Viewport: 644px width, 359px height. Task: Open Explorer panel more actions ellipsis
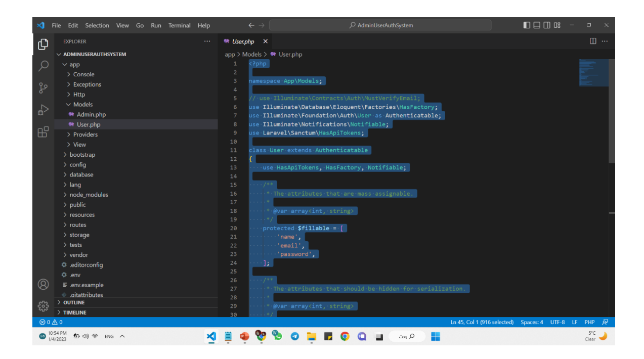pos(207,41)
